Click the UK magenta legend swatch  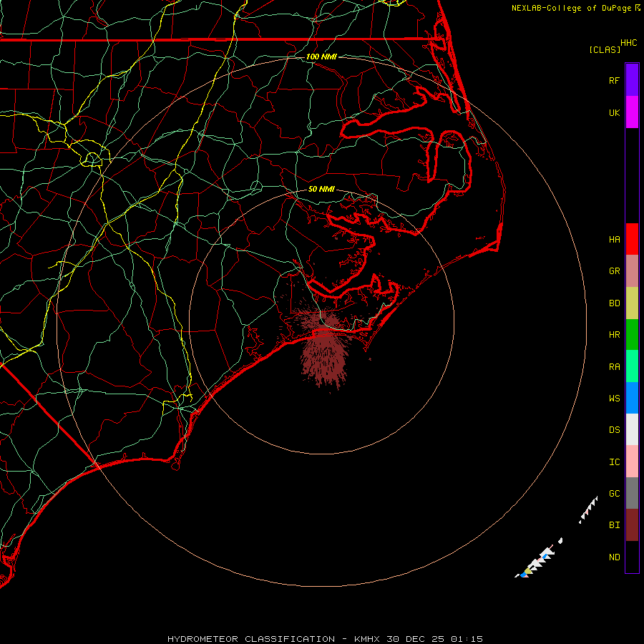pos(632,112)
